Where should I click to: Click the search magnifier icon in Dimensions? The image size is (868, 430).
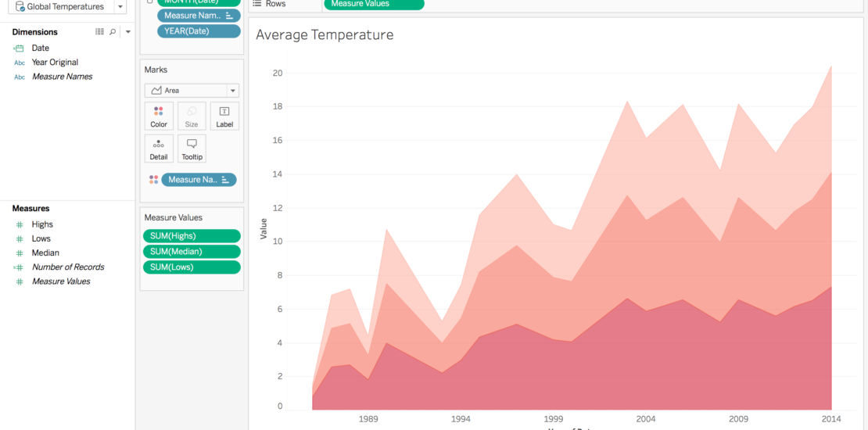click(113, 32)
